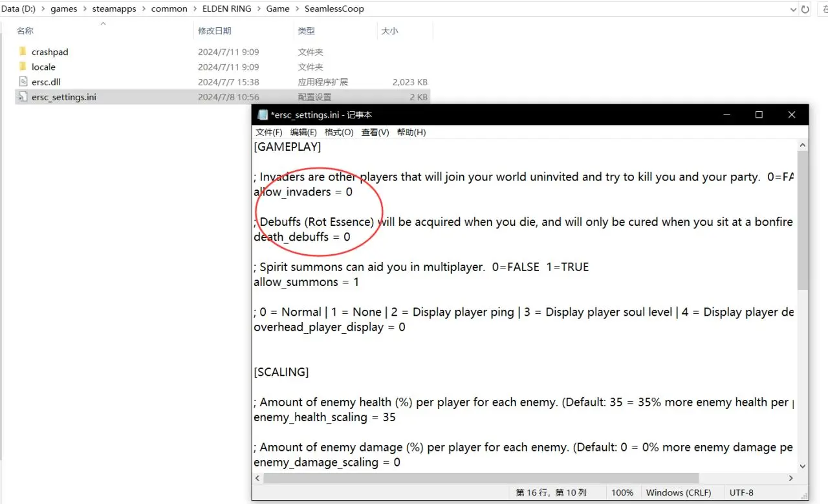Click the allow_invaders = 0 line
The image size is (828, 504).
click(x=303, y=192)
